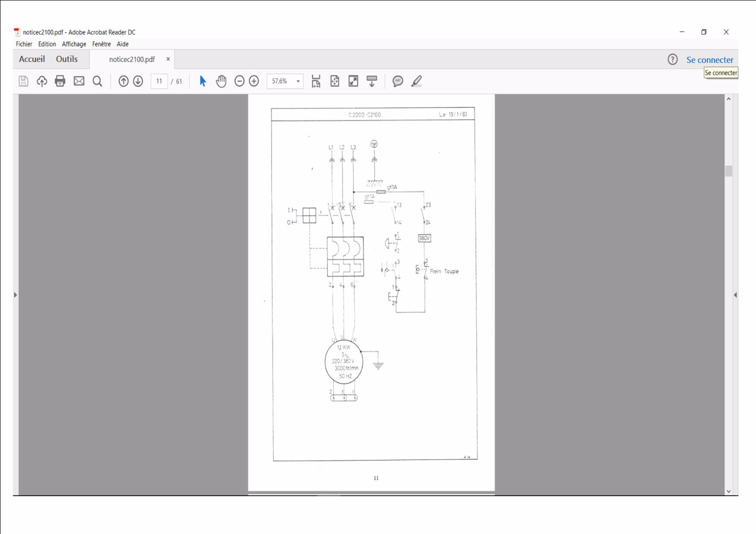The image size is (756, 534).
Task: Print the document using printer icon
Action: pyautogui.click(x=60, y=81)
